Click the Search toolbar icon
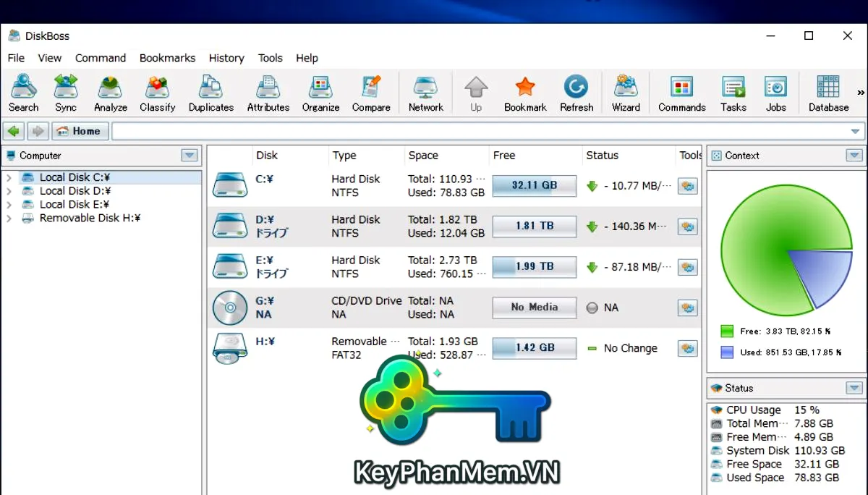The height and width of the screenshot is (495, 868). (23, 93)
